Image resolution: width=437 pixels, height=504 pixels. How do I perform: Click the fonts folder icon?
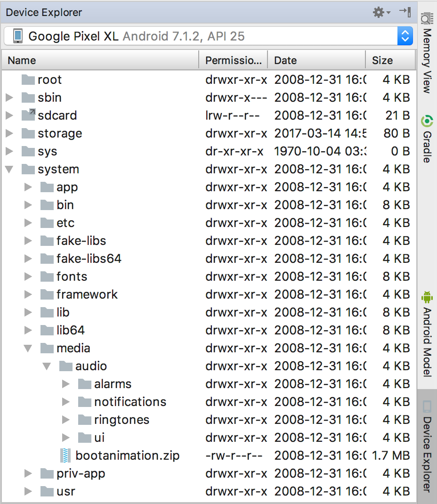click(x=47, y=276)
